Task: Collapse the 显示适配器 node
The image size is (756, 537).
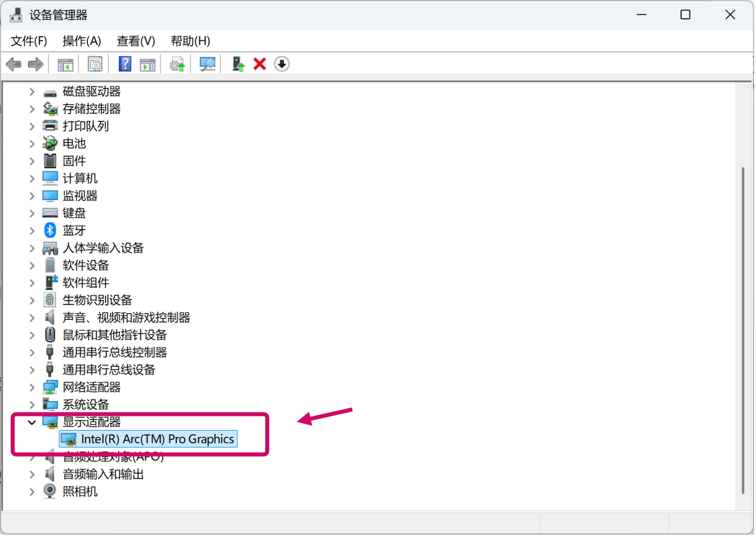Action: 32,423
